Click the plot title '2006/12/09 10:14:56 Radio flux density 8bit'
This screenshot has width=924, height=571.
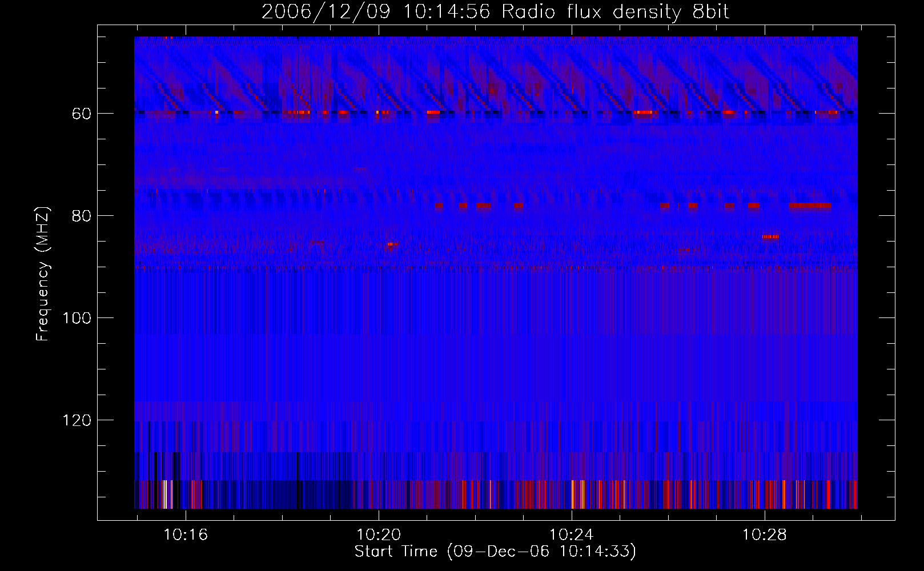coord(495,12)
